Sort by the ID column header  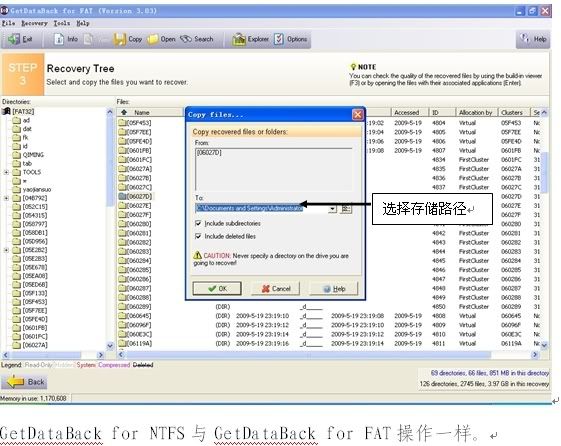coord(442,113)
